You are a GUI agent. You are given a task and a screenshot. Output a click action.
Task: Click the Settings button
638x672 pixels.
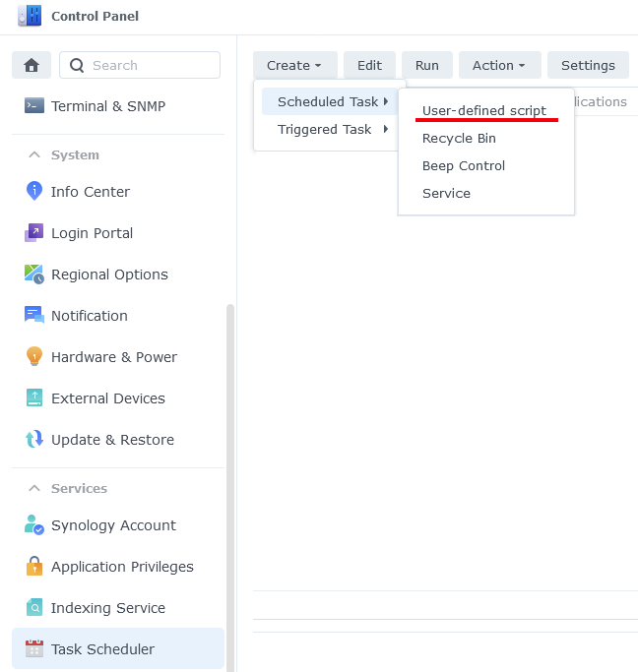pos(588,66)
